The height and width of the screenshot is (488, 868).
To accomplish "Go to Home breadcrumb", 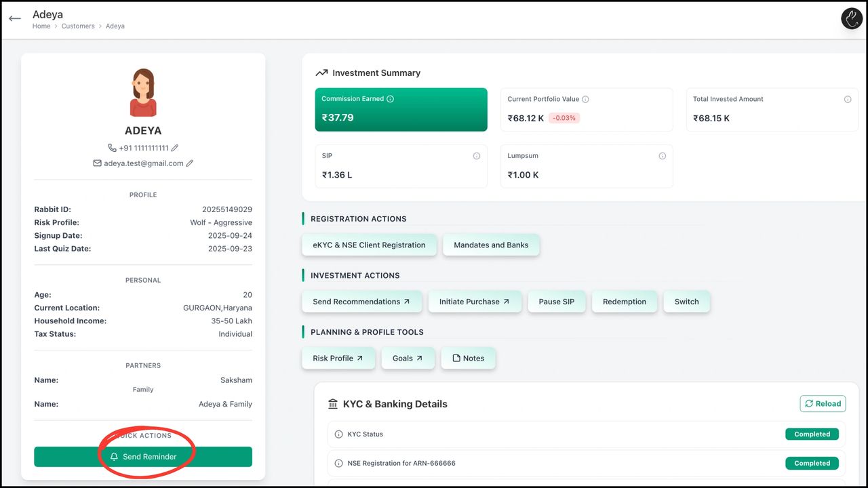I will point(41,26).
